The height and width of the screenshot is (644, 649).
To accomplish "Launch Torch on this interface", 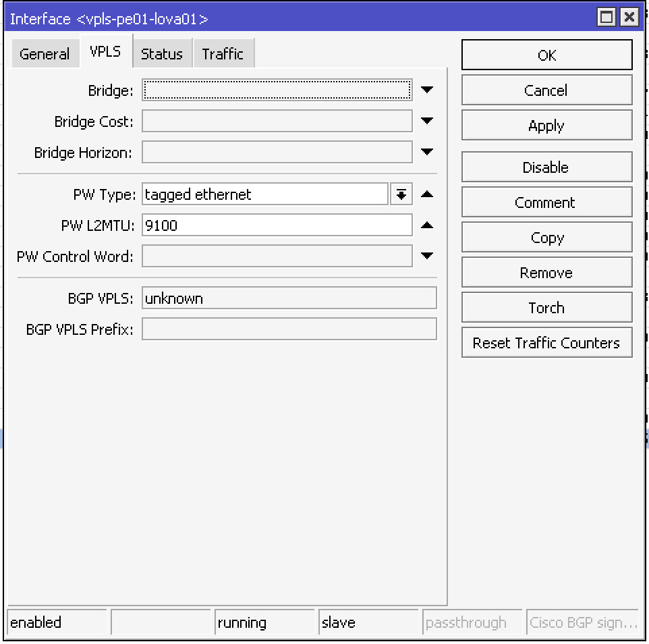I will pos(546,308).
